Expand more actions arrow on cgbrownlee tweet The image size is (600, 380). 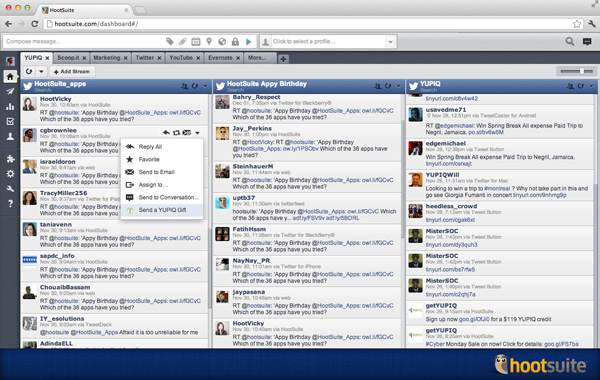tap(197, 133)
